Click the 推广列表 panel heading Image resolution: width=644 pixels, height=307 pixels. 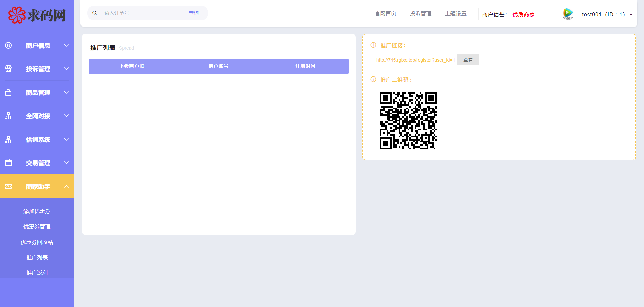click(103, 48)
